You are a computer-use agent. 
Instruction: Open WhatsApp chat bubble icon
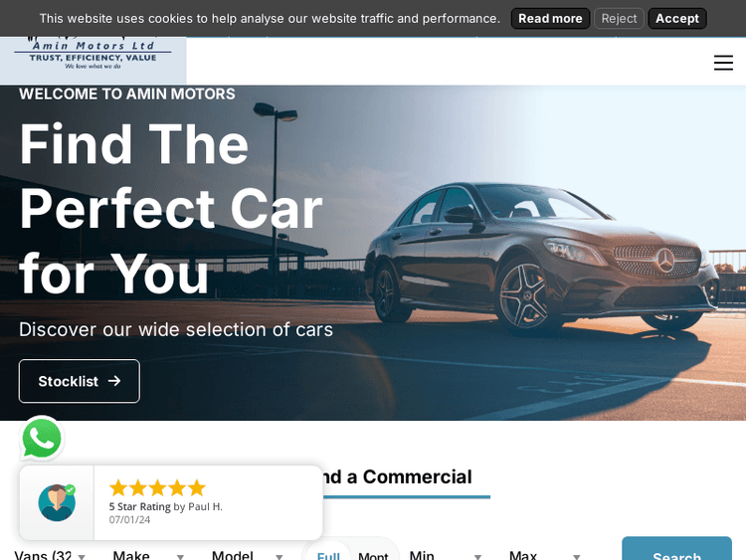tap(42, 439)
